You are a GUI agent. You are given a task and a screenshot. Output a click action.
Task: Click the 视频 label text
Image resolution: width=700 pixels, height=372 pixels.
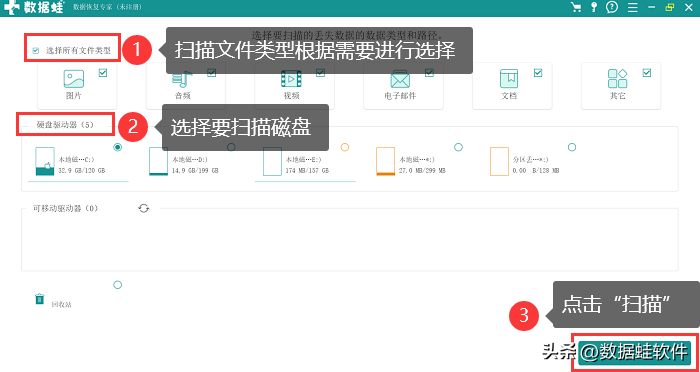click(x=291, y=96)
